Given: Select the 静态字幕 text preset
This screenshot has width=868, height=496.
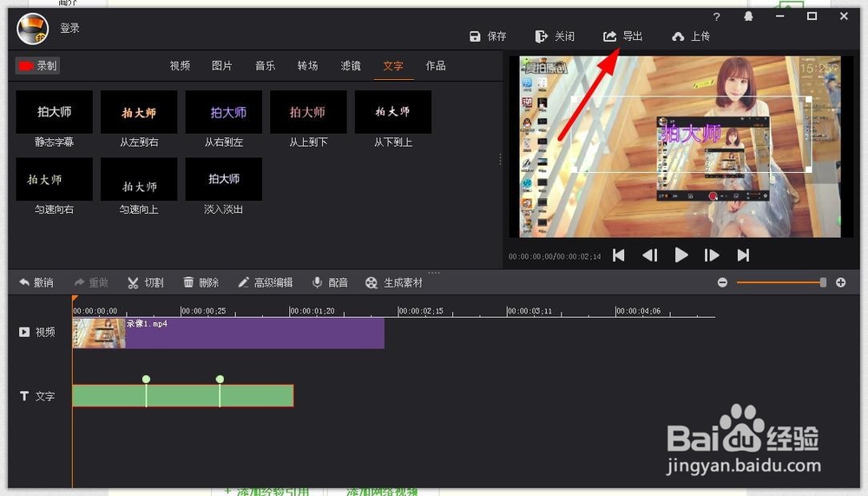Looking at the screenshot, I should (54, 113).
